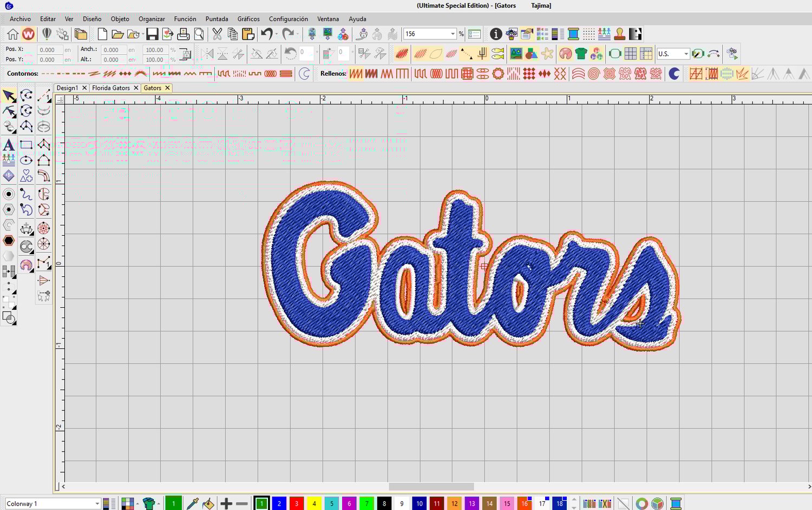Viewport: 812px width, 510px height.
Task: Select blue color swatch 2
Action: point(279,504)
